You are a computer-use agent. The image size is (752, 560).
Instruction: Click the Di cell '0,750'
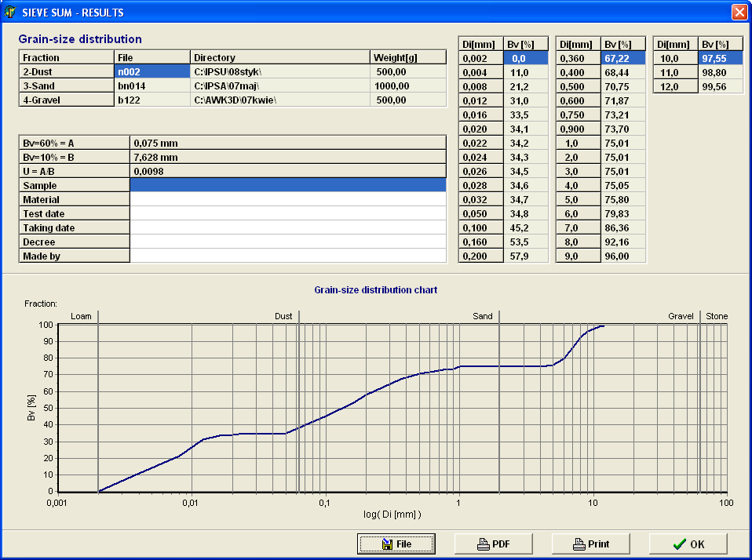578,115
